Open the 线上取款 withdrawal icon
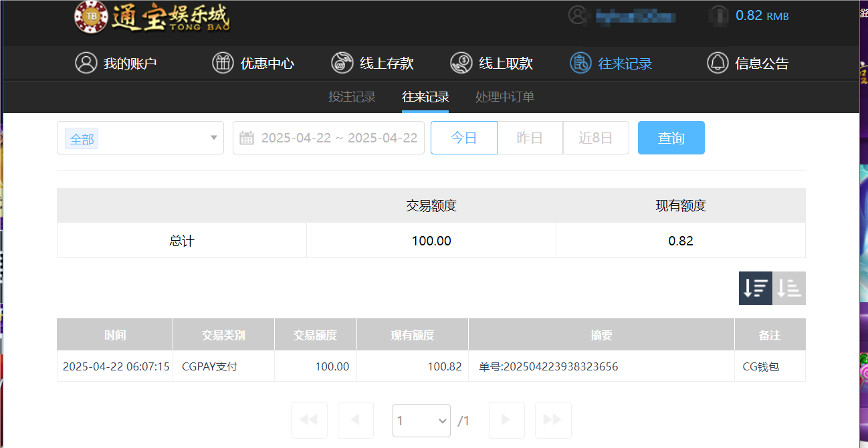 click(461, 63)
